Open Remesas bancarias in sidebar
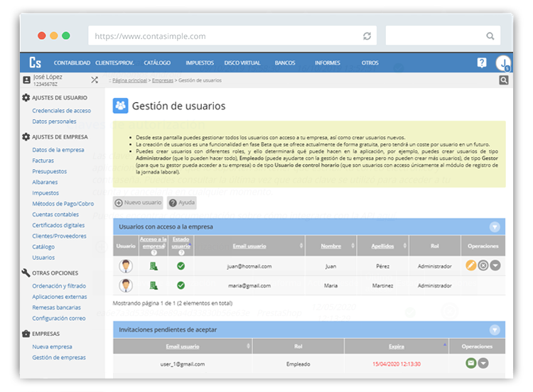The height and width of the screenshot is (392, 533). pos(56,307)
